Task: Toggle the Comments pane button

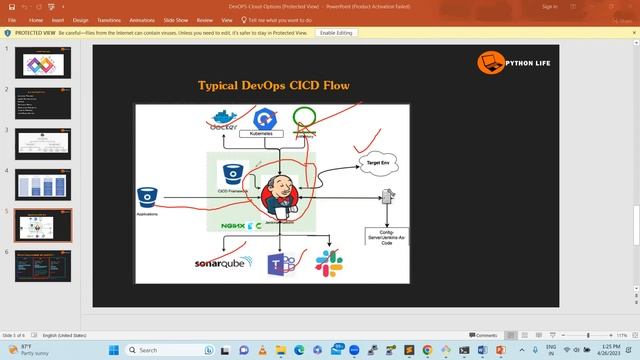Action: pos(483,335)
